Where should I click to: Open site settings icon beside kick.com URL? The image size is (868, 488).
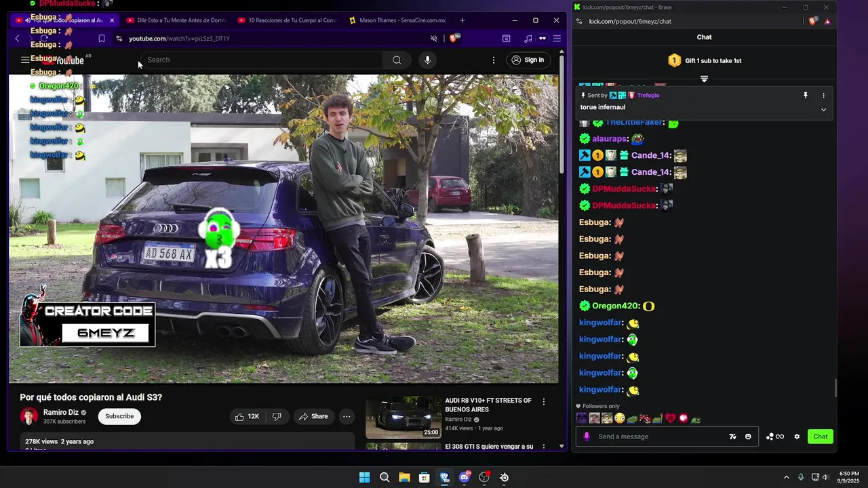[x=579, y=21]
